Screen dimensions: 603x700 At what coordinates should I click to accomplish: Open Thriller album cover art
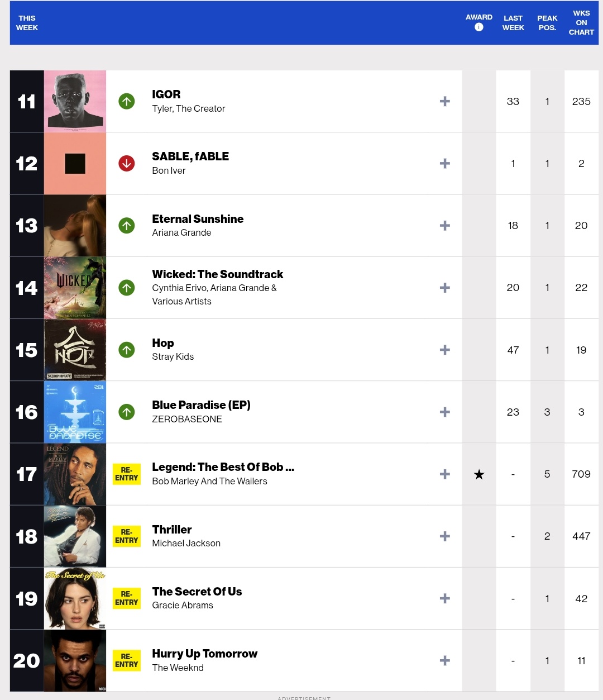click(x=75, y=536)
